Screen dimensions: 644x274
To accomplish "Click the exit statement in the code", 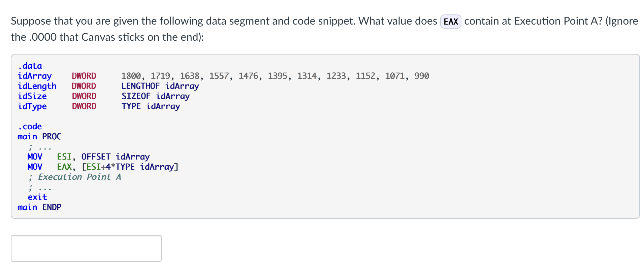I will [37, 197].
